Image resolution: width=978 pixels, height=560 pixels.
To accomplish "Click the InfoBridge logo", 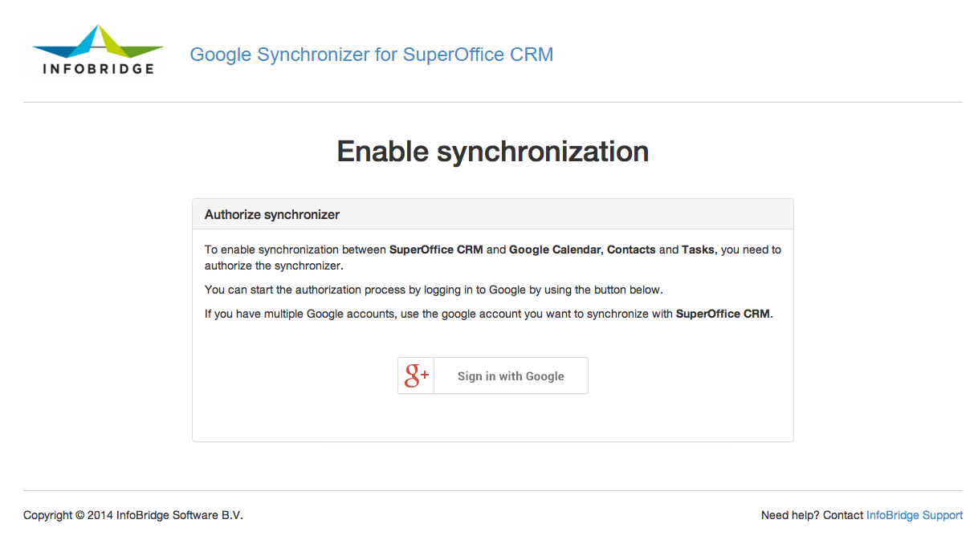I will click(x=98, y=50).
